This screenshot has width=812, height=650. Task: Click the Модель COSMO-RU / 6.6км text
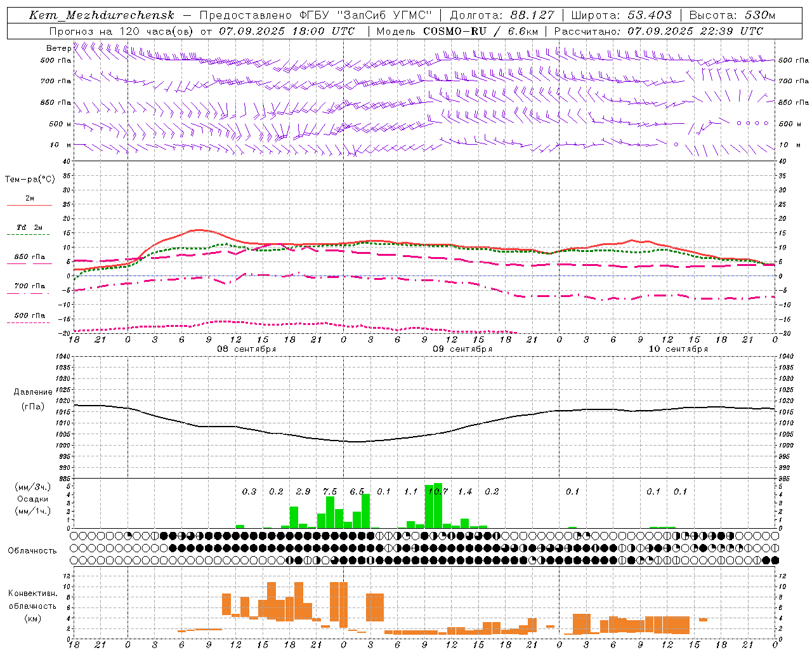pos(457,31)
